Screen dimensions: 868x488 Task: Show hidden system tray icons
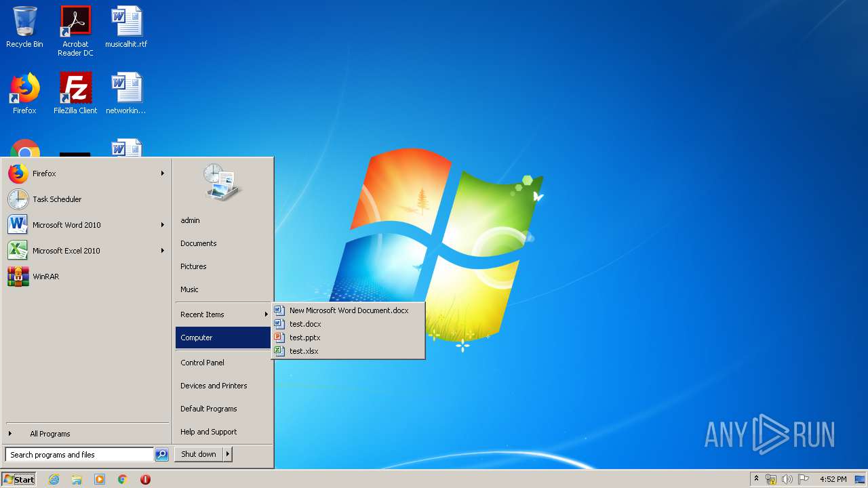[757, 479]
